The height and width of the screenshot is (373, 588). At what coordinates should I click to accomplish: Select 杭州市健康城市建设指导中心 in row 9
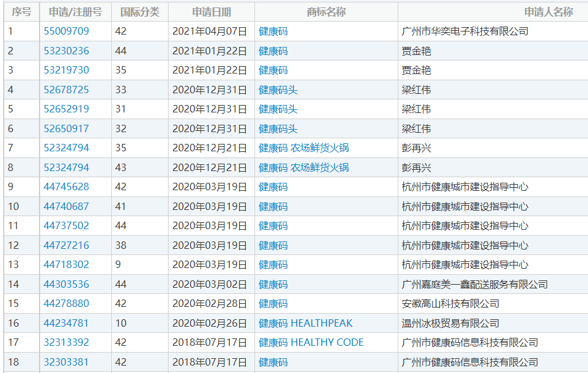(465, 186)
